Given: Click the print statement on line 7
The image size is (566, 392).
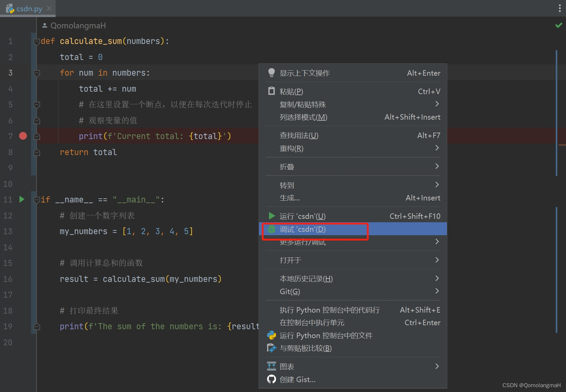Looking at the screenshot, I should point(155,136).
